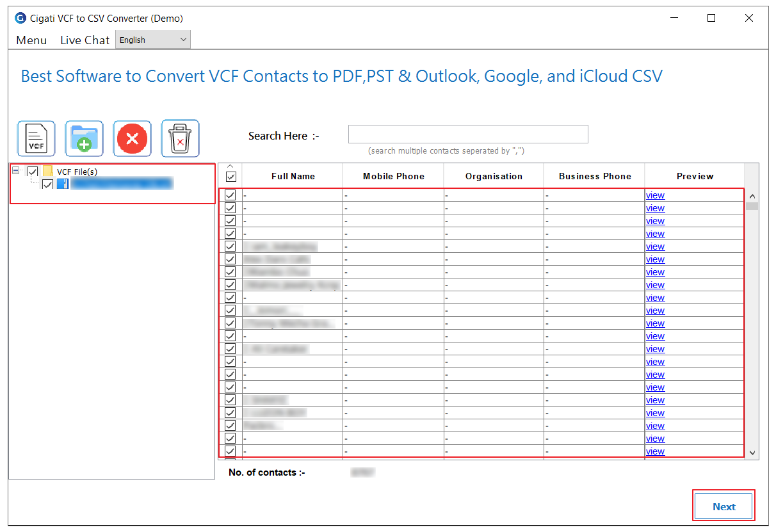This screenshot has width=776, height=532.
Task: Click the contact list scrollbar thumb
Action: pyautogui.click(x=752, y=206)
